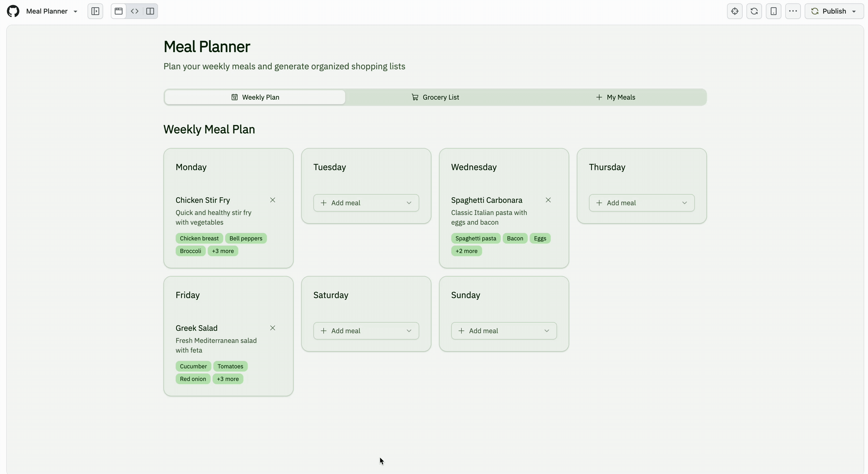Click the calendar icon on Weekly Plan

[235, 97]
